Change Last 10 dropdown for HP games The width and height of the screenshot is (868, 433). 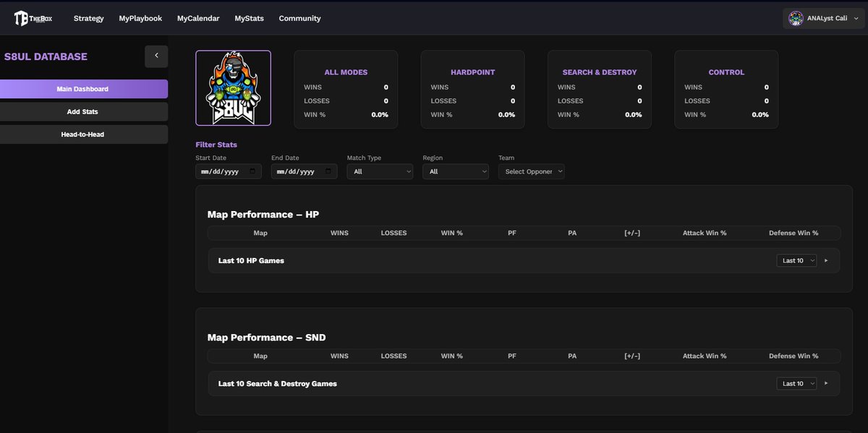click(x=796, y=260)
